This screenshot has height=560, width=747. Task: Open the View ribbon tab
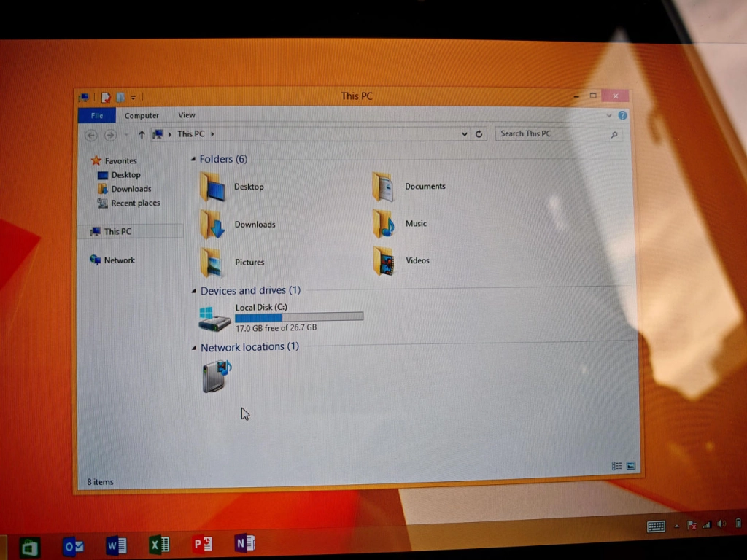pyautogui.click(x=186, y=115)
